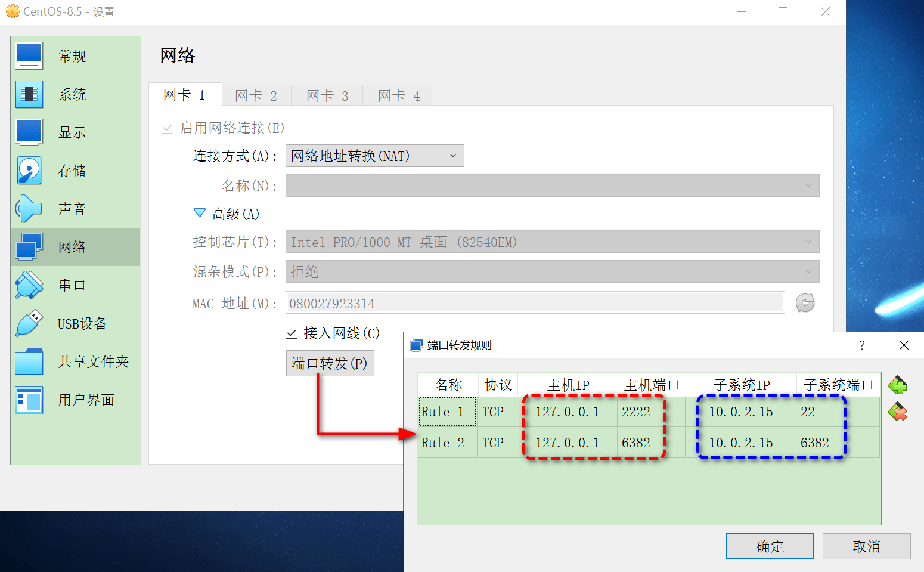Minimize the CentOS-8.5 settings window
The image size is (924, 572).
(x=742, y=11)
